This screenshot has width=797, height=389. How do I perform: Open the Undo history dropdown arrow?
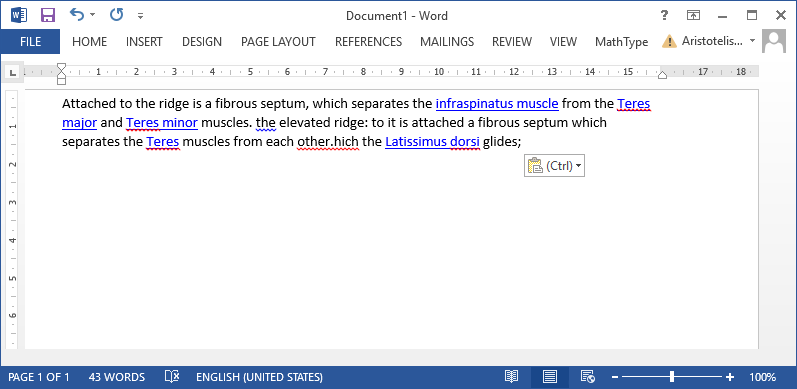click(93, 15)
